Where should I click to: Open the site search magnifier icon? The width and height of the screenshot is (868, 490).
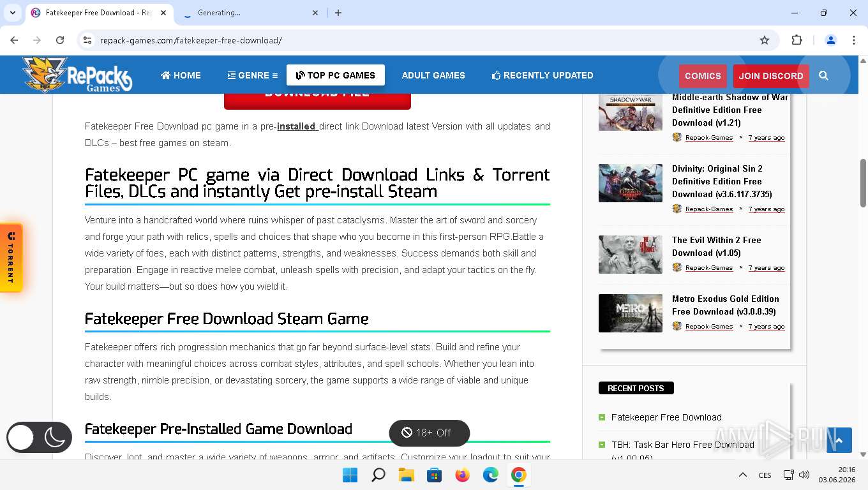[823, 75]
